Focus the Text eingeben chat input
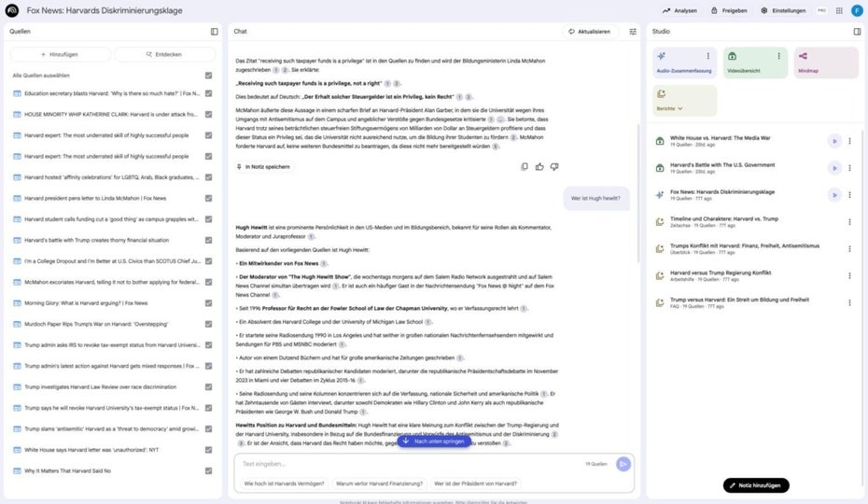Image resolution: width=868 pixels, height=504 pixels. 410,464
